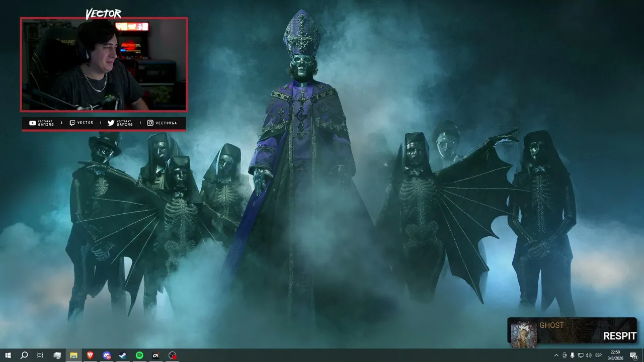Open Task View from the taskbar
644x362 pixels.
40,355
